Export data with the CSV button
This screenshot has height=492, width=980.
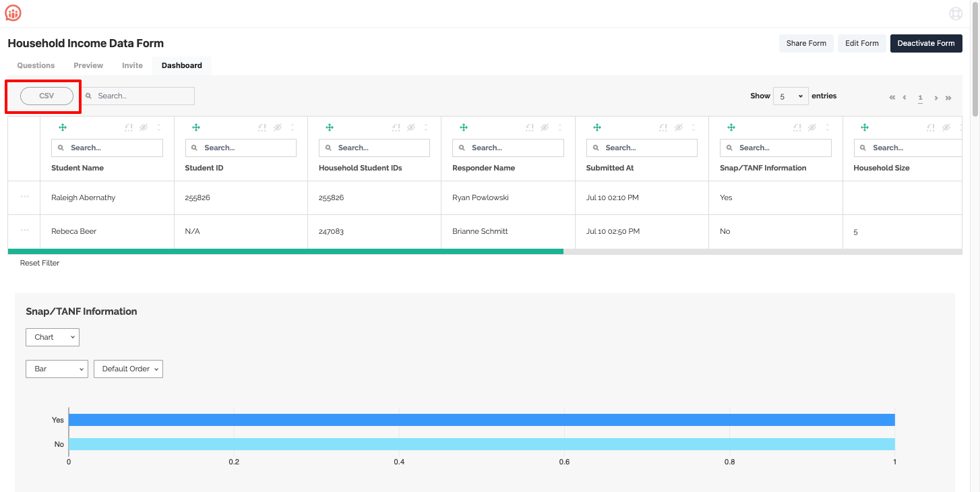tap(47, 96)
